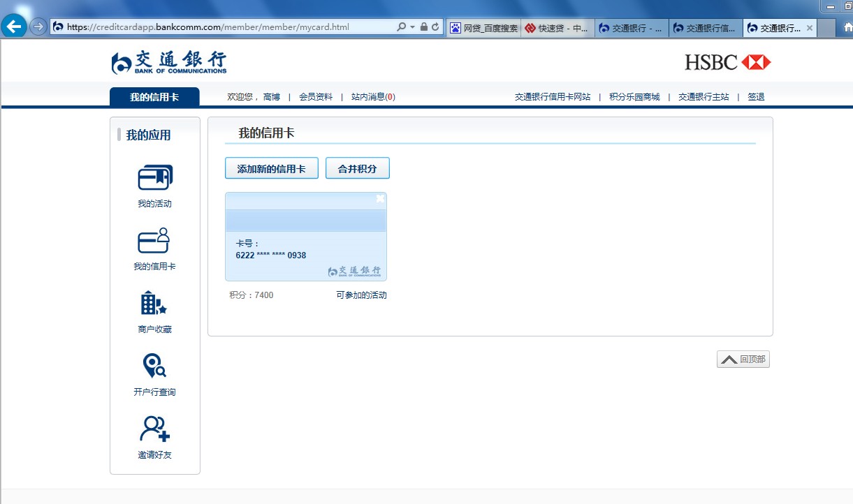Click the HSBC logo in the header
This screenshot has width=853, height=504.
point(727,62)
